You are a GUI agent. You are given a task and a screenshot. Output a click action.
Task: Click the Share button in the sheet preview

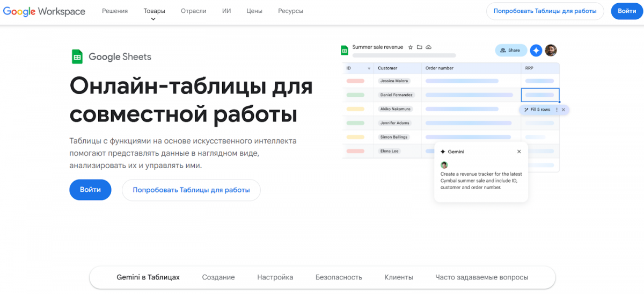pos(510,51)
